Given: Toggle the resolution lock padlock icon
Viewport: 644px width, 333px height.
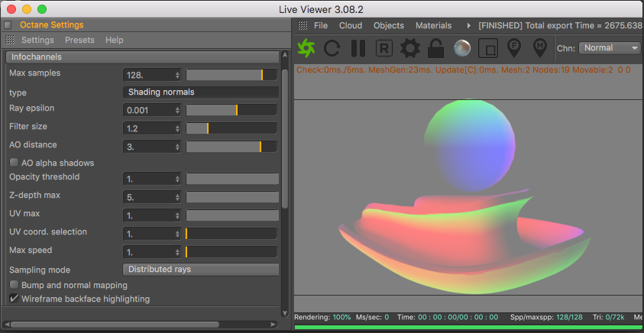Looking at the screenshot, I should point(435,48).
